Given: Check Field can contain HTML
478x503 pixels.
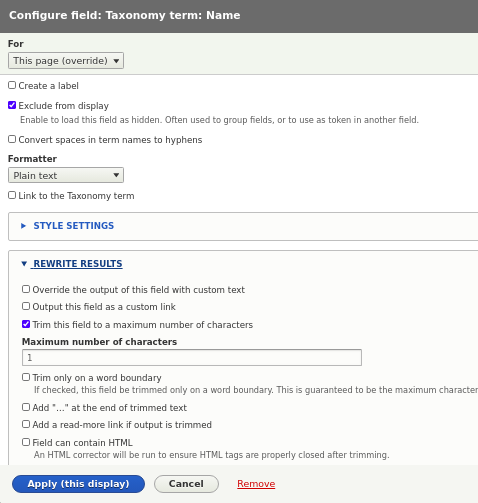Looking at the screenshot, I should tap(26, 442).
